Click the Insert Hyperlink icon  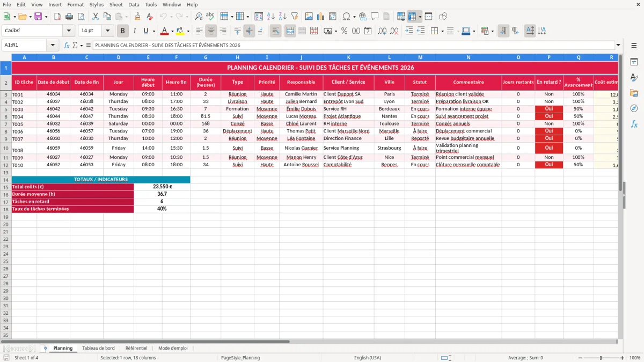click(x=363, y=17)
